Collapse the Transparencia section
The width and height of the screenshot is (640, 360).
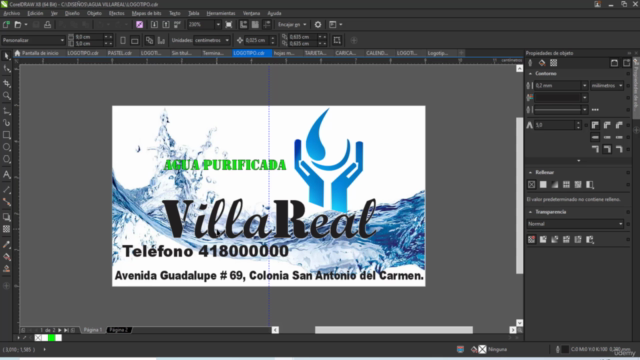click(x=530, y=212)
